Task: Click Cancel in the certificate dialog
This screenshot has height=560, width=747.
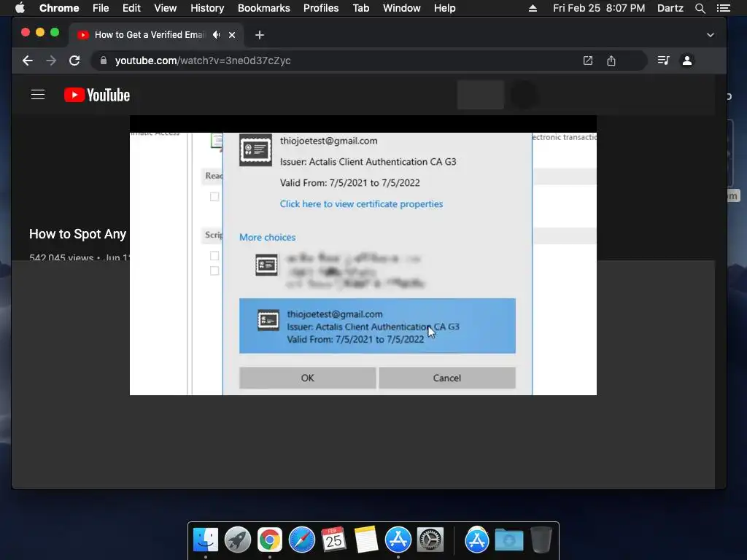Action: coord(447,378)
